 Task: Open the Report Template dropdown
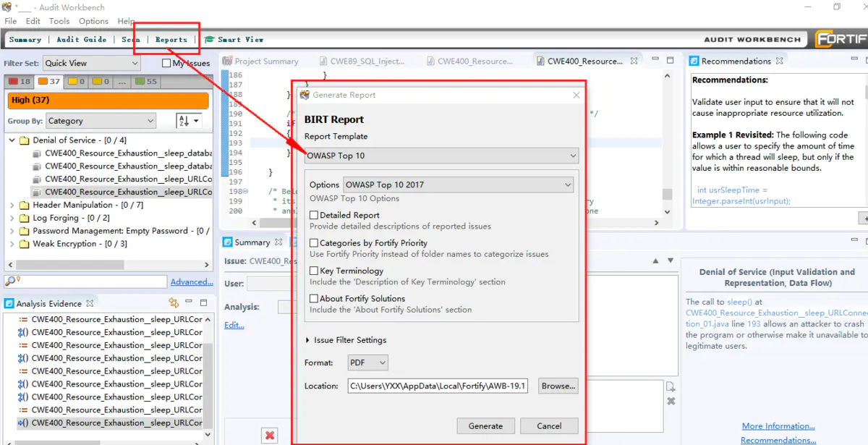tap(442, 156)
